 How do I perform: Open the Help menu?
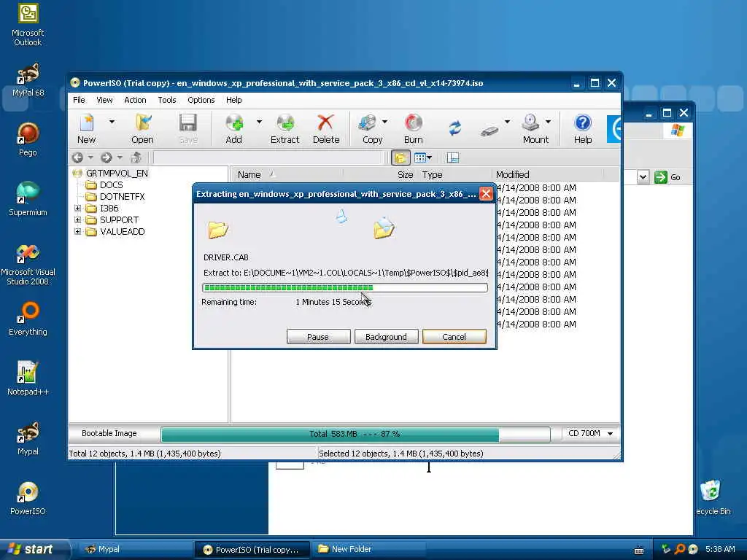234,100
